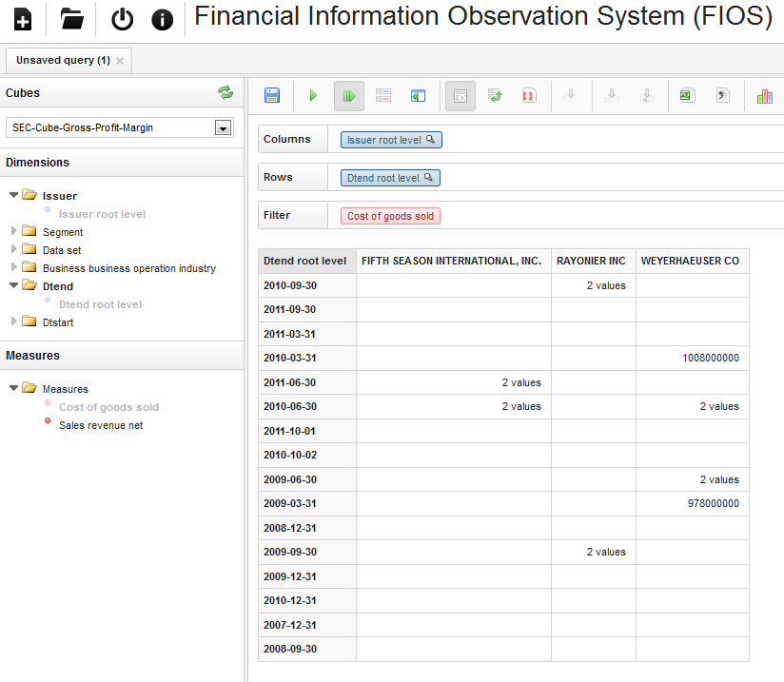Open the bar chart view
Image resolution: width=784 pixels, height=682 pixels.
pos(764,95)
